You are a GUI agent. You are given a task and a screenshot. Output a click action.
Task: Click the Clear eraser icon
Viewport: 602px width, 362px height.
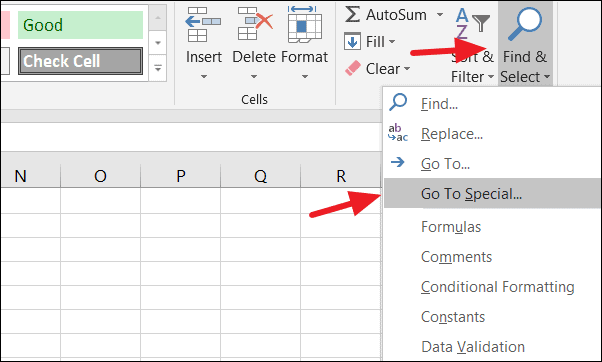353,69
